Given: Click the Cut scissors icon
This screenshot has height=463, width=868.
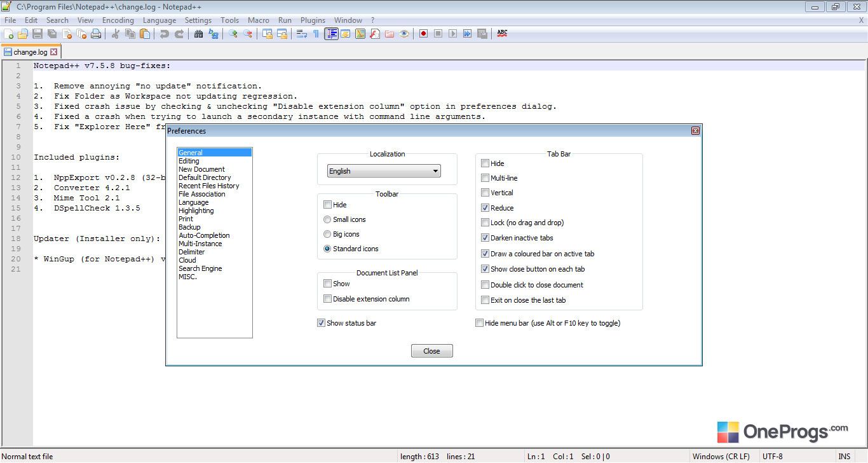Looking at the screenshot, I should tap(116, 34).
